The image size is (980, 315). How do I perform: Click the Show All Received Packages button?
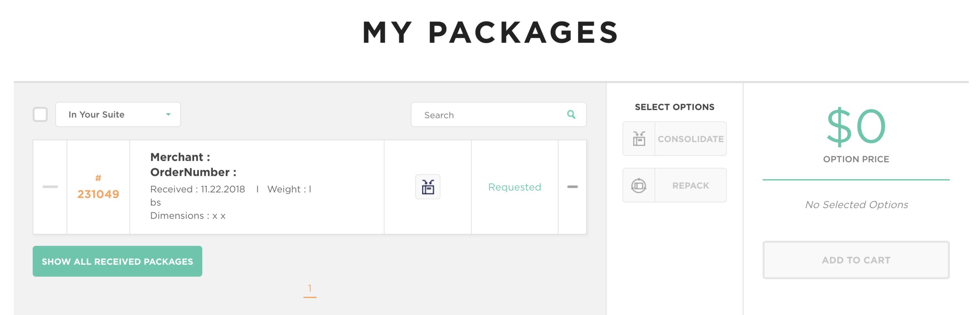(x=117, y=261)
